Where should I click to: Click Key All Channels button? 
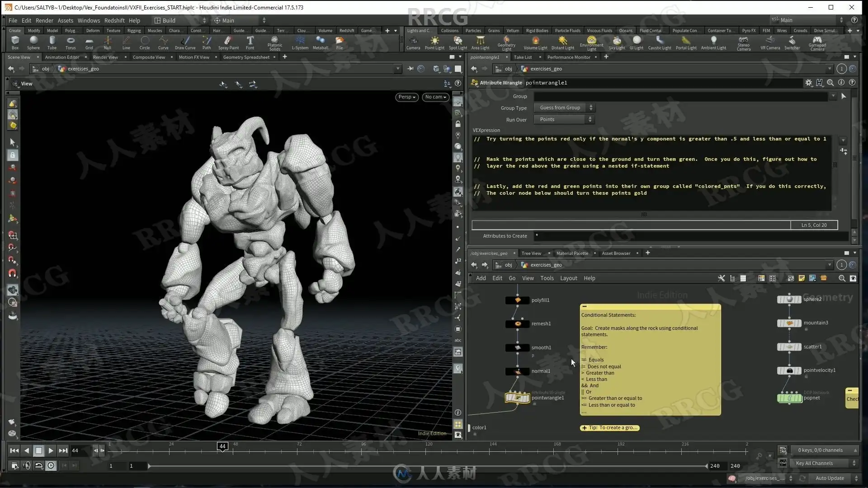[814, 463]
